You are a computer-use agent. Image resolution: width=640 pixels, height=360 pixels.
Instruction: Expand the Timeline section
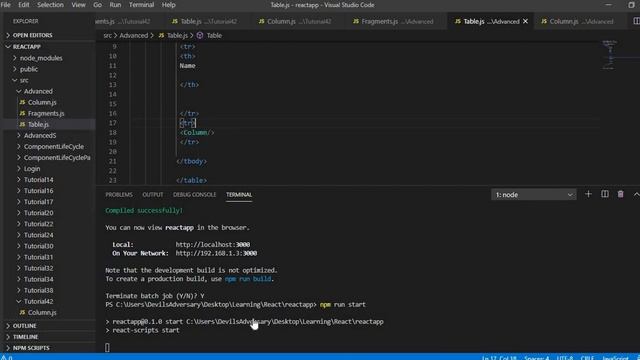coord(48,336)
